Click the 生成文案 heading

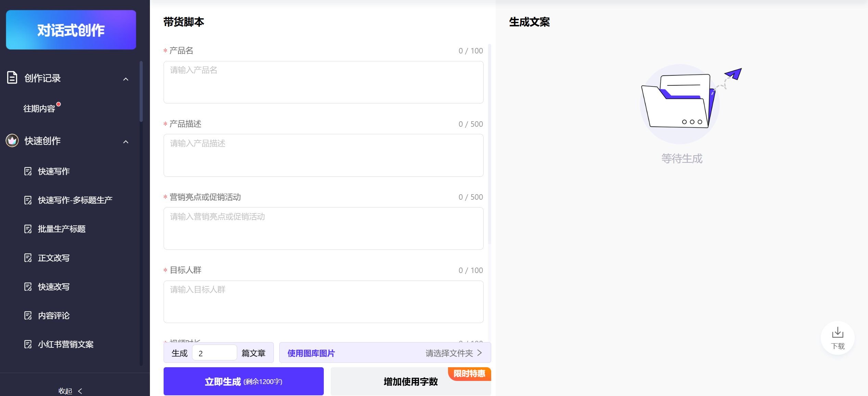[529, 22]
